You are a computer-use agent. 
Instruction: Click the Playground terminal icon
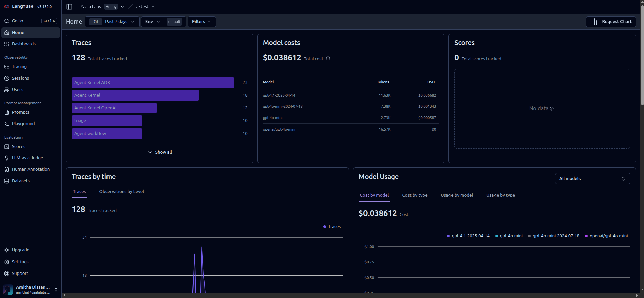[x=7, y=124]
